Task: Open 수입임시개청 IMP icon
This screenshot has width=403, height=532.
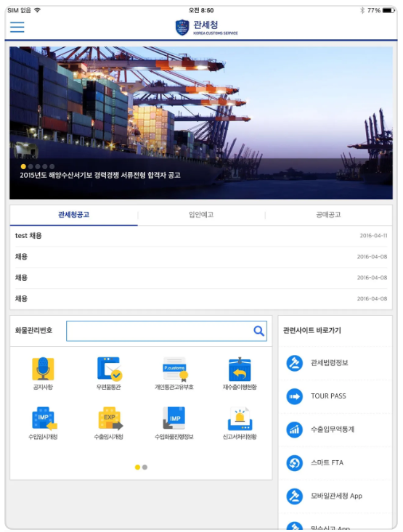Action: 44,418
